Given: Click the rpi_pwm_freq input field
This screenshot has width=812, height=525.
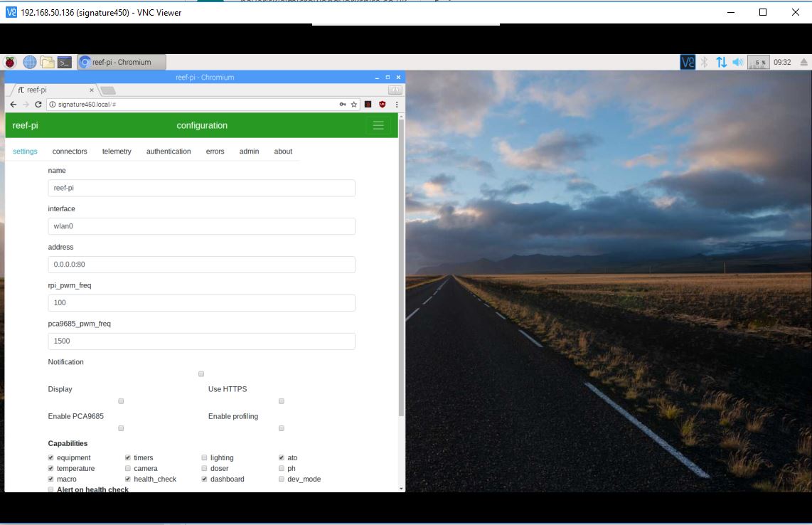Looking at the screenshot, I should point(201,302).
